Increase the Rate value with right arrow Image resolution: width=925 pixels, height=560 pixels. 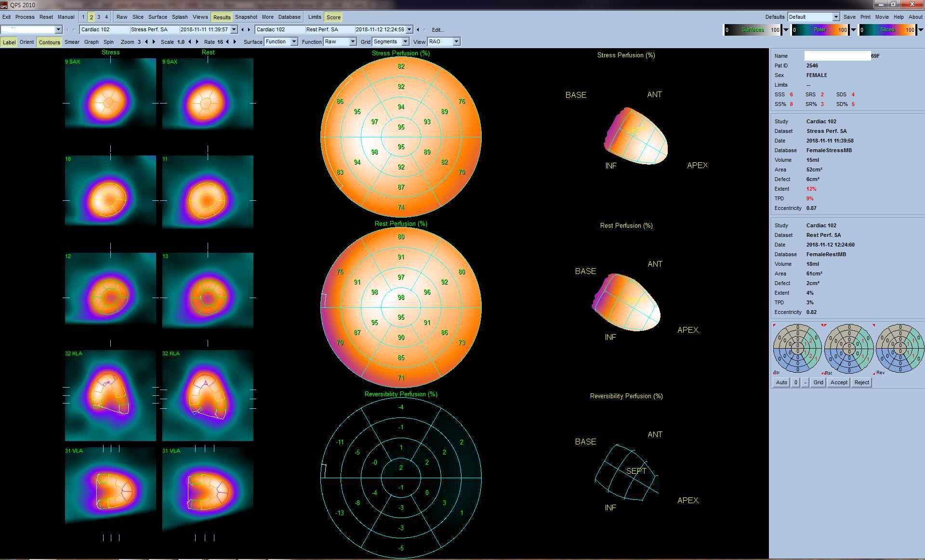(x=235, y=42)
